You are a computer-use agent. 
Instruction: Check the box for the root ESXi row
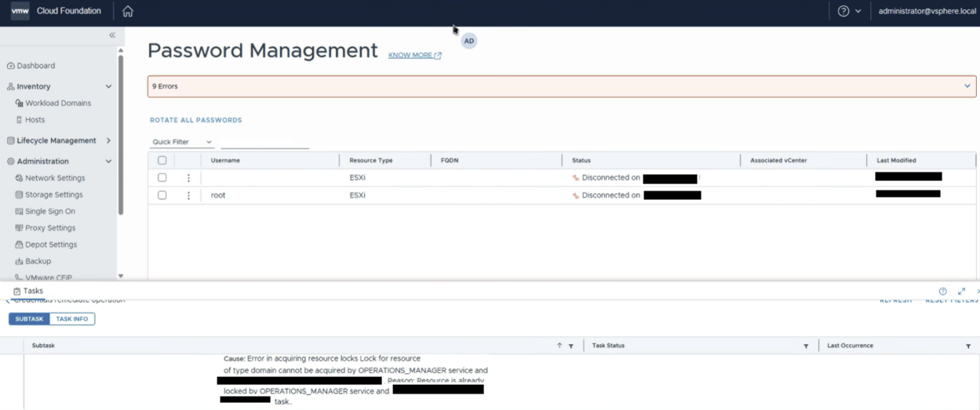click(x=162, y=195)
